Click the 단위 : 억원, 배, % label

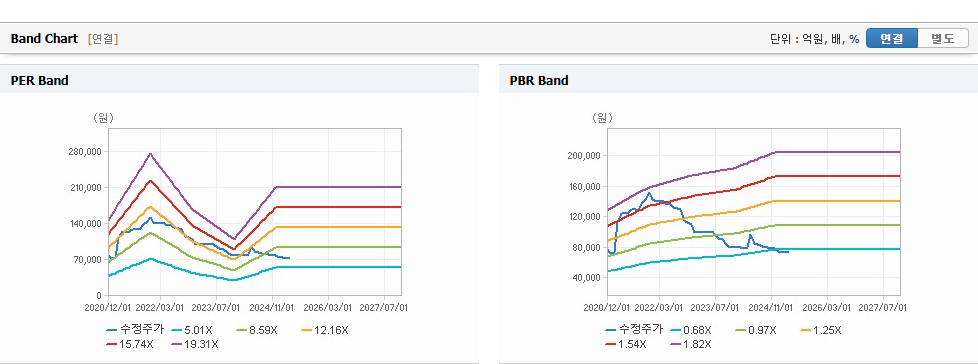[x=815, y=39]
